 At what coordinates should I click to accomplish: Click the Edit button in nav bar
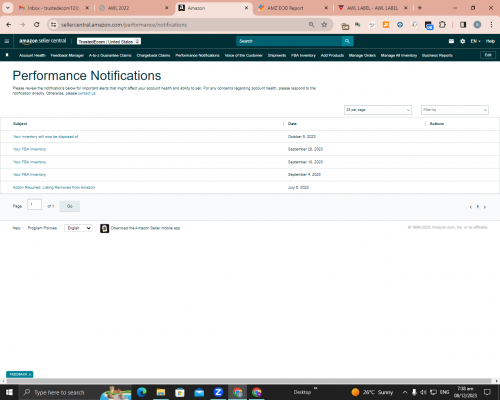[488, 55]
